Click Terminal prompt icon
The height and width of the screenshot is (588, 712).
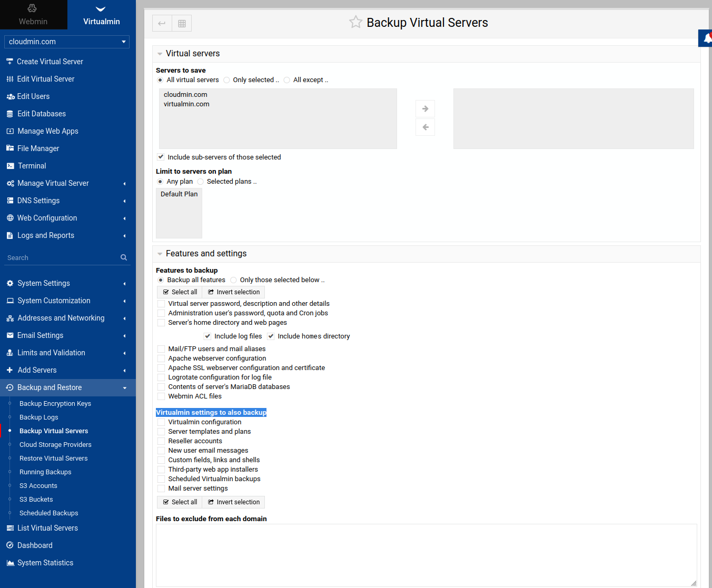tap(10, 166)
